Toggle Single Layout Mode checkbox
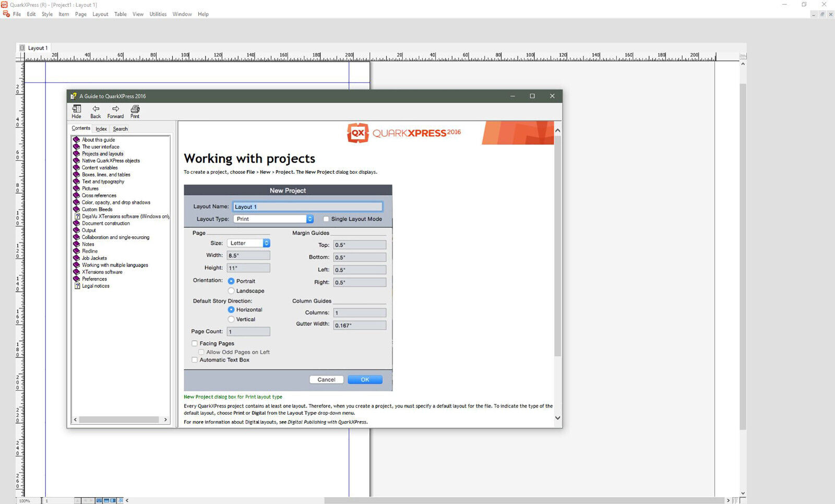This screenshot has width=835, height=504. (x=326, y=219)
